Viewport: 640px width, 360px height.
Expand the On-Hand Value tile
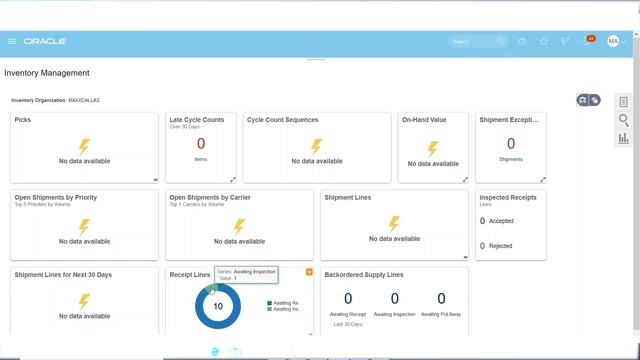tap(465, 180)
